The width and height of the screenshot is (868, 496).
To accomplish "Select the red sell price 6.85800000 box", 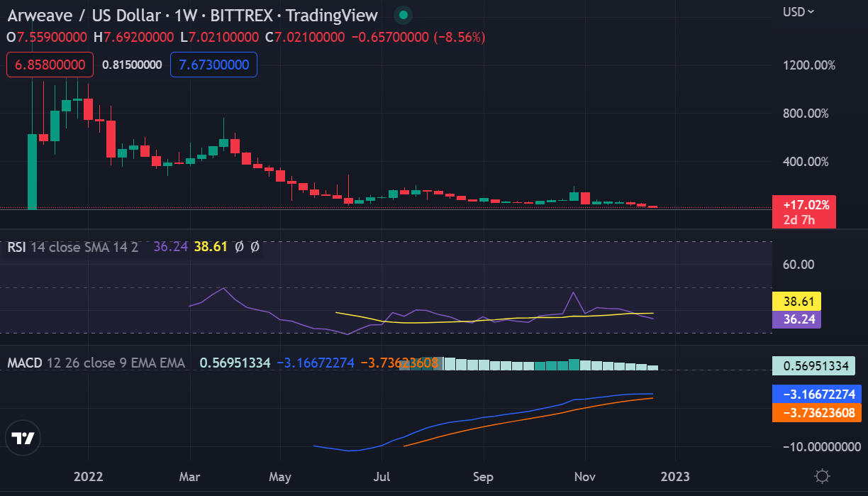I will coord(50,65).
